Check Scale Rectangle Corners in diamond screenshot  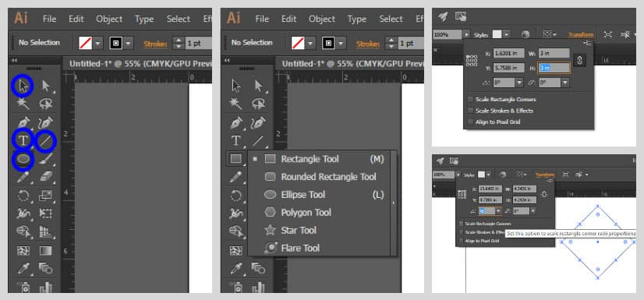(462, 224)
